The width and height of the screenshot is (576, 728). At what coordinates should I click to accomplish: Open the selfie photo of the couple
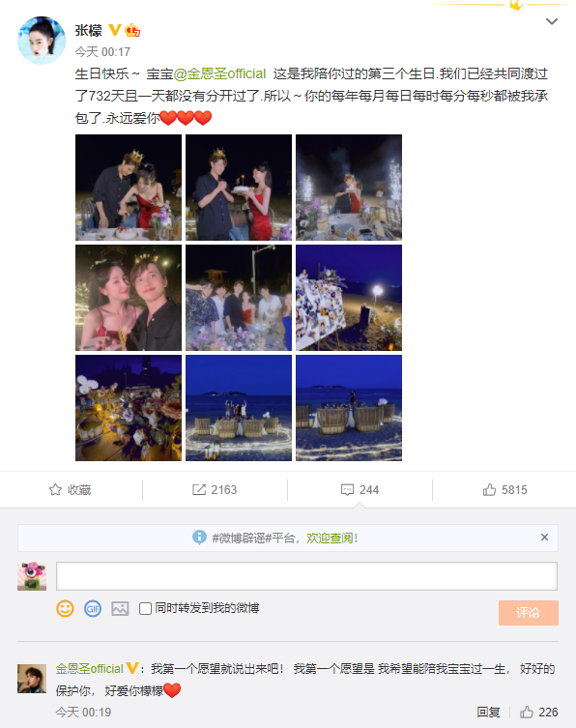tap(129, 298)
